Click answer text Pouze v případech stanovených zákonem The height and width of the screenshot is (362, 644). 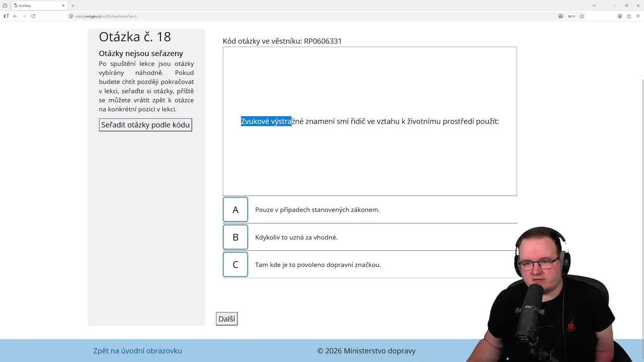(x=317, y=210)
